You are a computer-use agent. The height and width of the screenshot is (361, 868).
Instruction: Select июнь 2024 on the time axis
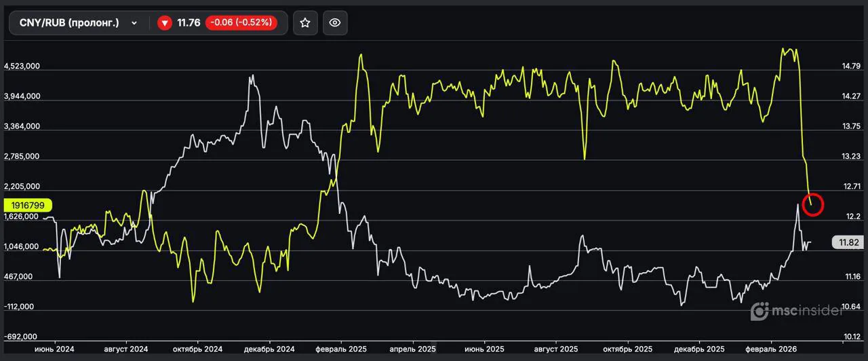coord(55,349)
